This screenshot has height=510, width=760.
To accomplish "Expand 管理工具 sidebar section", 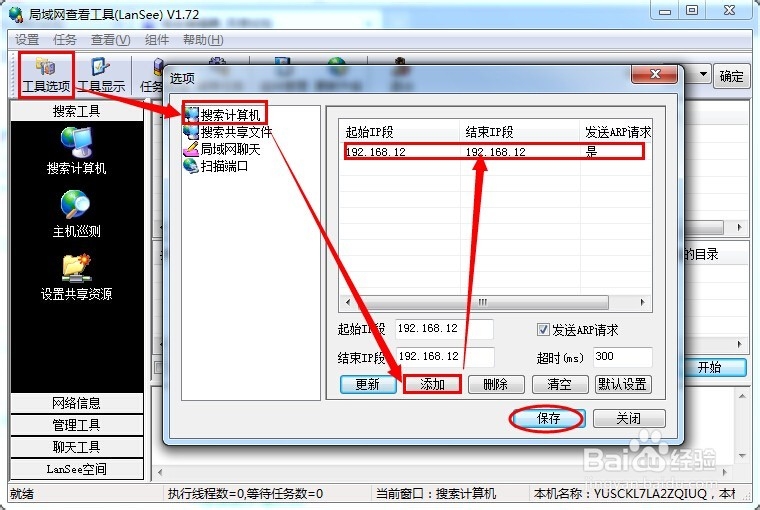I will [77, 425].
